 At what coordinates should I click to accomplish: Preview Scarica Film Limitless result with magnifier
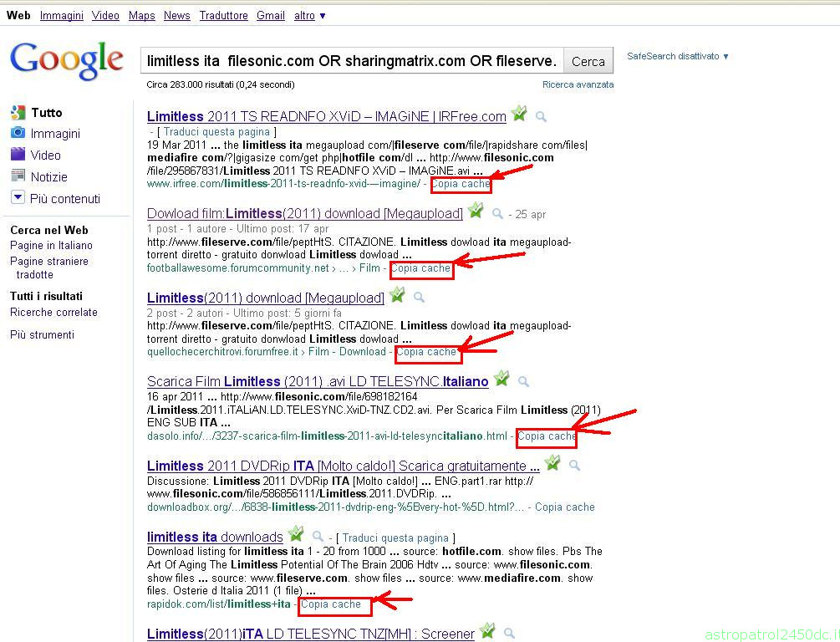pos(523,381)
